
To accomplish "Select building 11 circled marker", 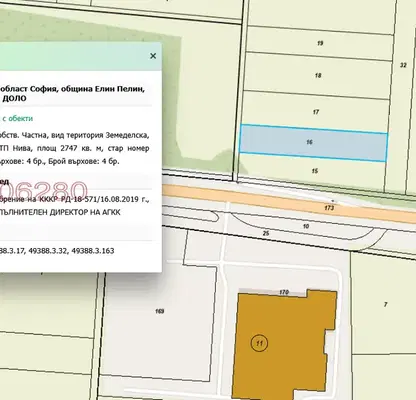I will 259,343.
